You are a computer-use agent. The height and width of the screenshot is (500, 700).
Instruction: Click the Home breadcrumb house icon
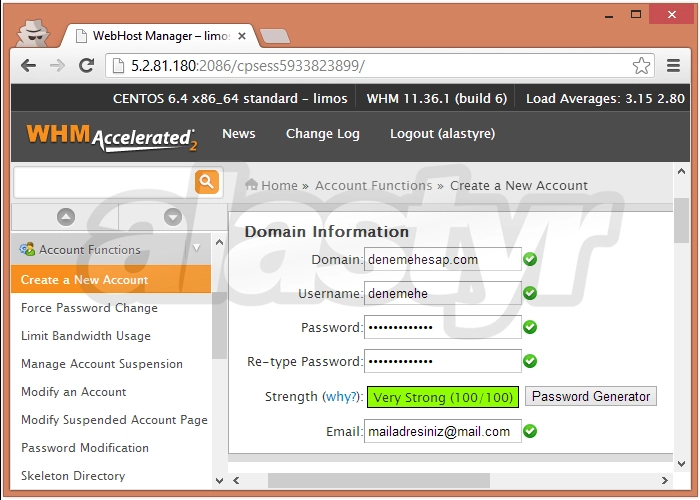251,184
